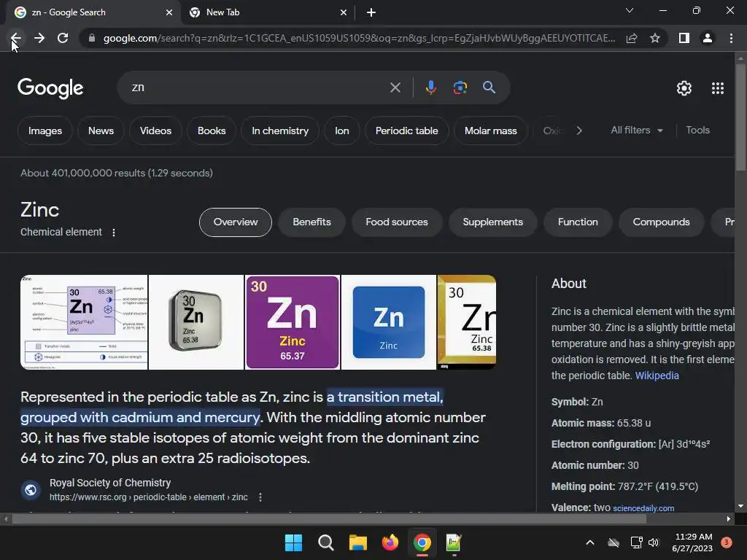Select the Molar mass chip
This screenshot has height=560, width=747.
[x=491, y=131]
